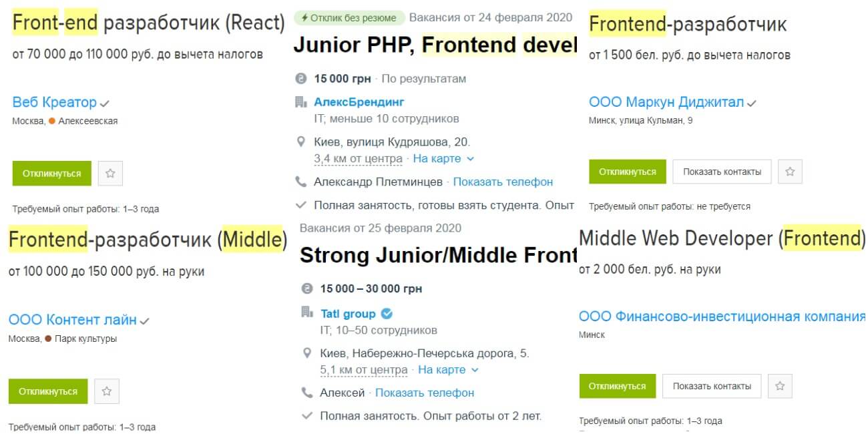Open the Веб Креатор company page
868x434 pixels.
tap(55, 102)
